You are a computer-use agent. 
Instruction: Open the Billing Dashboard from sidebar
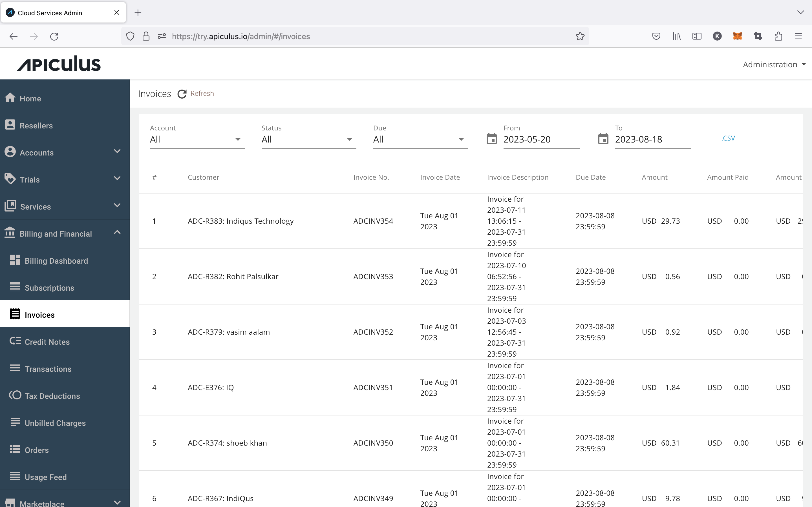[x=56, y=261]
